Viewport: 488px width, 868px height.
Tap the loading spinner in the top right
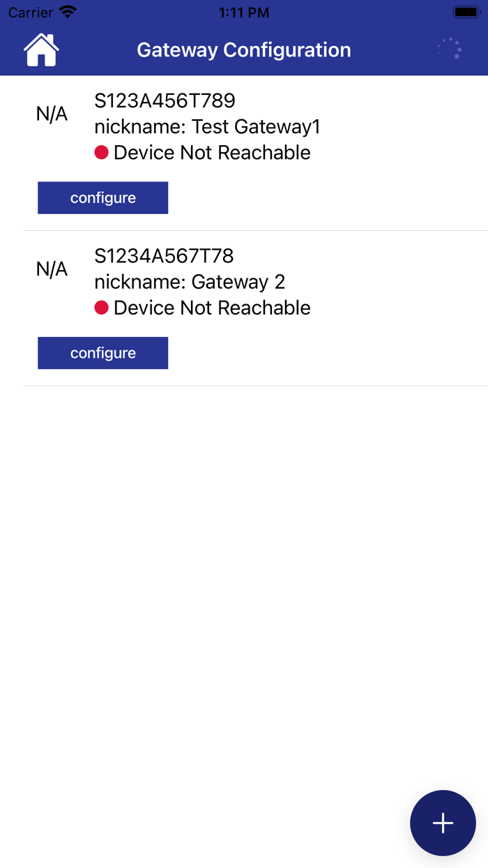coord(450,49)
